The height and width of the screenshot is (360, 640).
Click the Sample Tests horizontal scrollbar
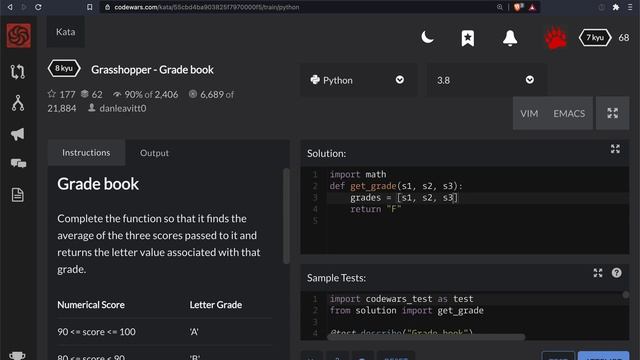[x=426, y=337]
